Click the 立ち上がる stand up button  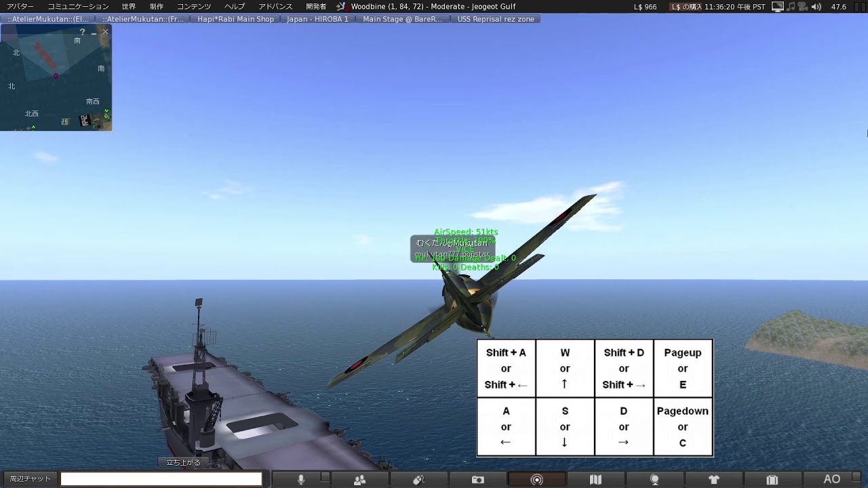(184, 462)
